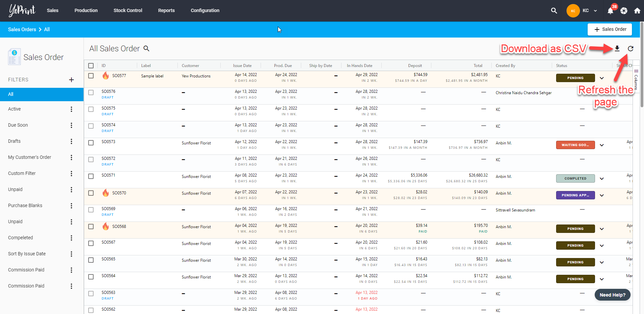Select the All filter in sidebar
This screenshot has height=314, width=644.
click(x=42, y=95)
